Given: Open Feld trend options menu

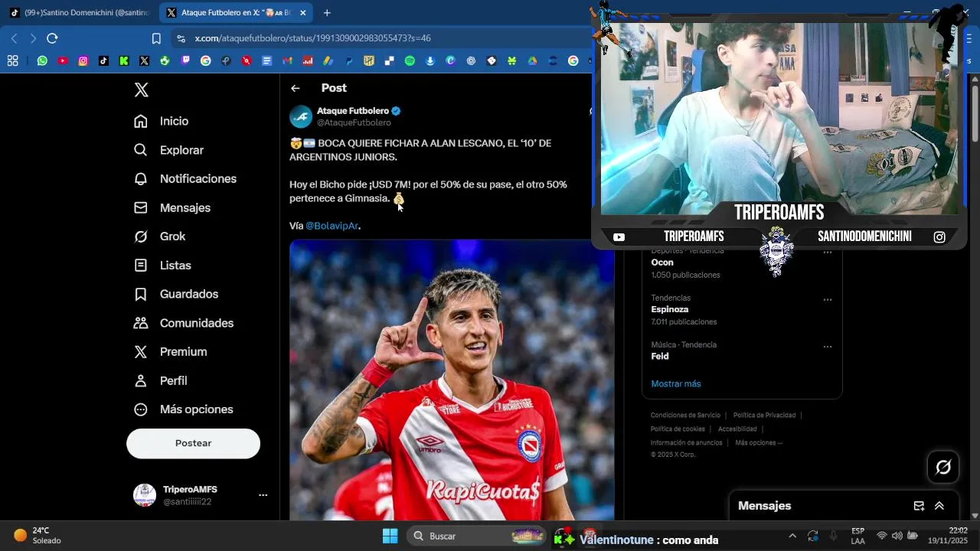Looking at the screenshot, I should point(827,347).
